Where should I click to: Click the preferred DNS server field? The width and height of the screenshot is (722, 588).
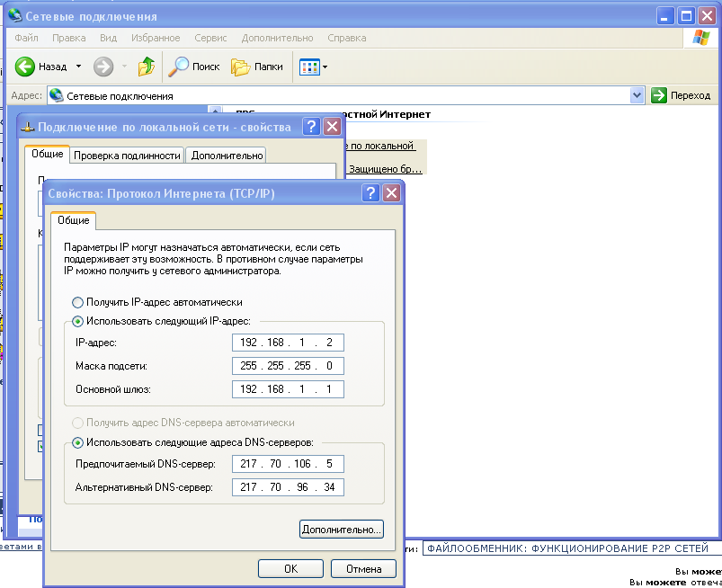287,464
